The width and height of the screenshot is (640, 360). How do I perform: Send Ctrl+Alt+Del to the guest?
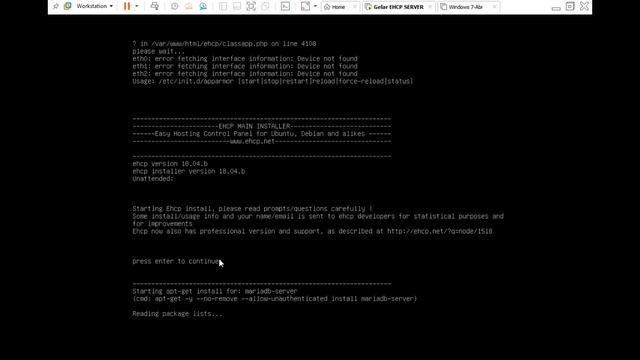(155, 6)
